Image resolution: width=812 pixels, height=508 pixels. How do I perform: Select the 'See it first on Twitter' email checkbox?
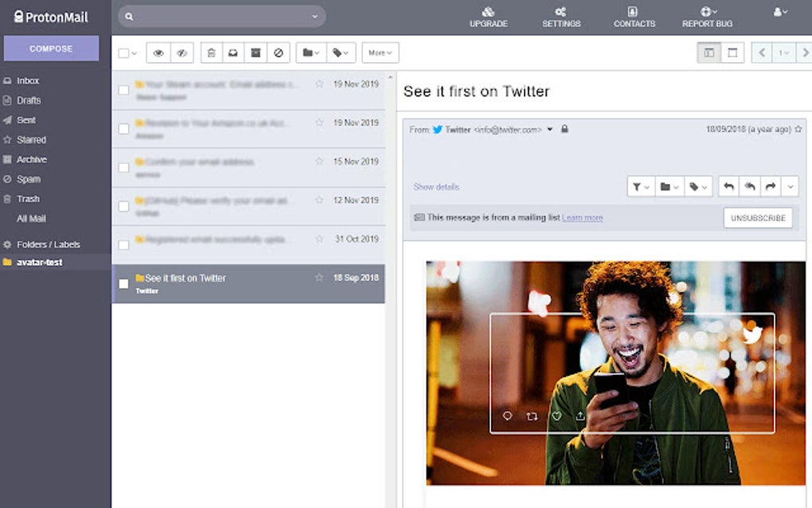point(123,283)
